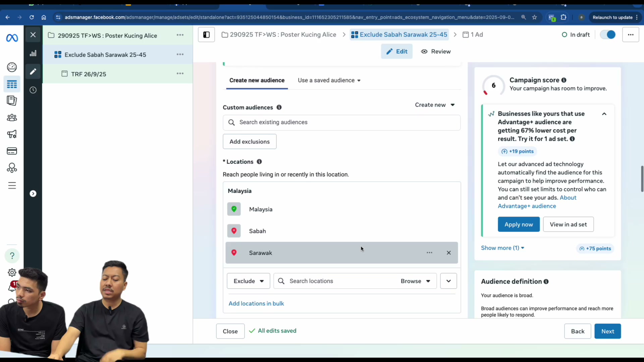Open Account overview gauge icon in sidebar
This screenshot has width=644, height=362.
[12, 67]
